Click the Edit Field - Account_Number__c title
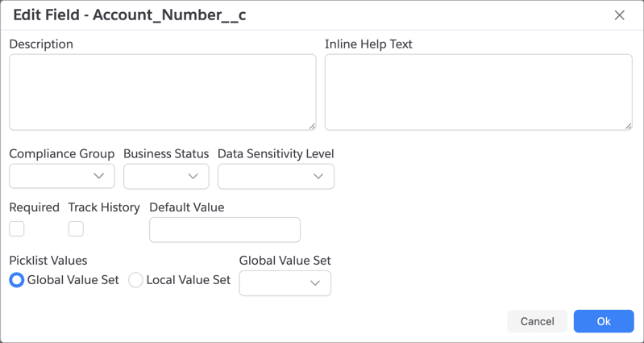 130,15
